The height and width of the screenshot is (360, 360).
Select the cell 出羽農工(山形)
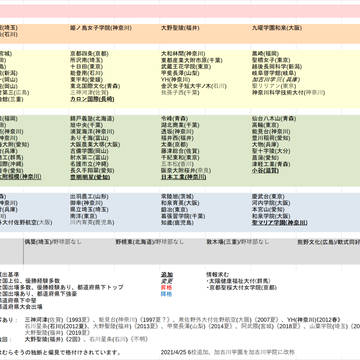point(89,197)
